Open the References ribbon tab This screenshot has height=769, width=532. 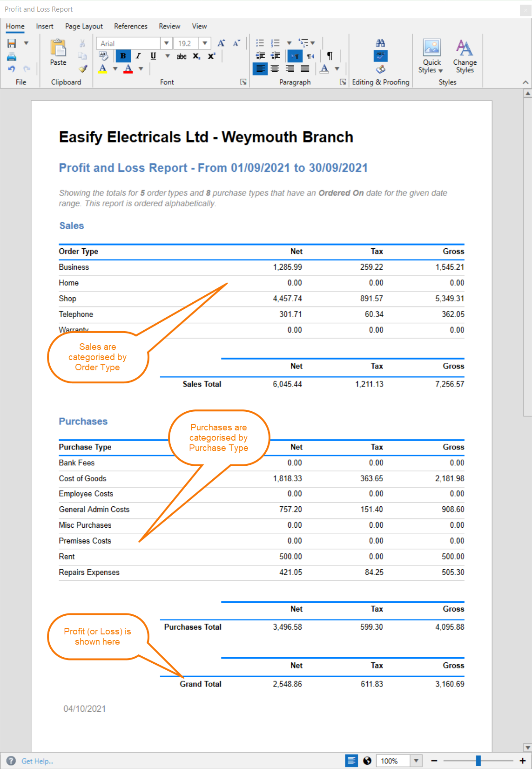tap(130, 26)
